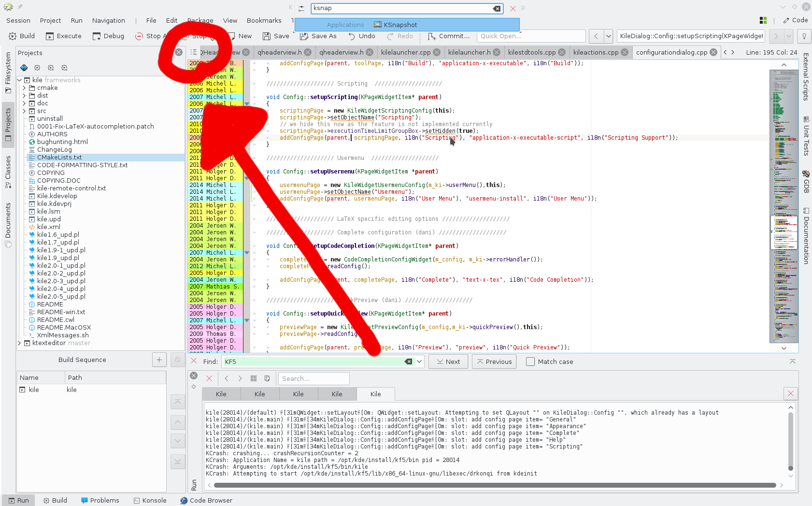Image resolution: width=812 pixels, height=506 pixels.
Task: Collapse the kile frameworks project tree
Action: [x=20, y=80]
